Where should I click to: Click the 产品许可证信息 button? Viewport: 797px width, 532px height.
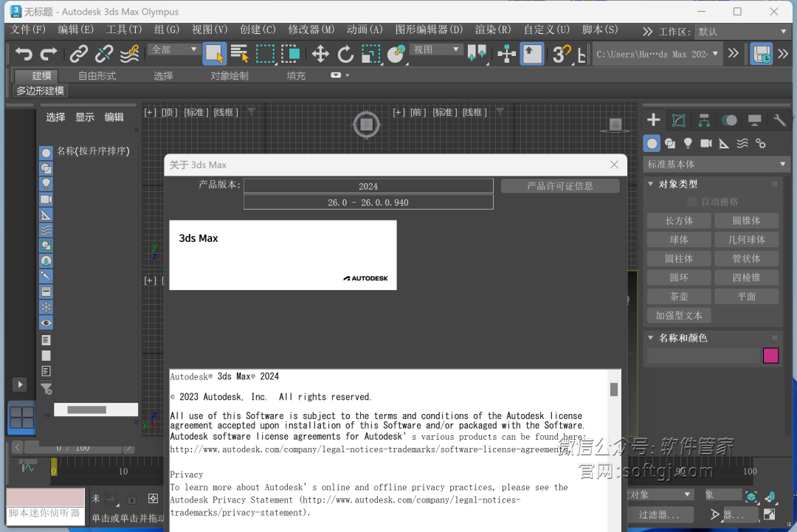click(559, 186)
